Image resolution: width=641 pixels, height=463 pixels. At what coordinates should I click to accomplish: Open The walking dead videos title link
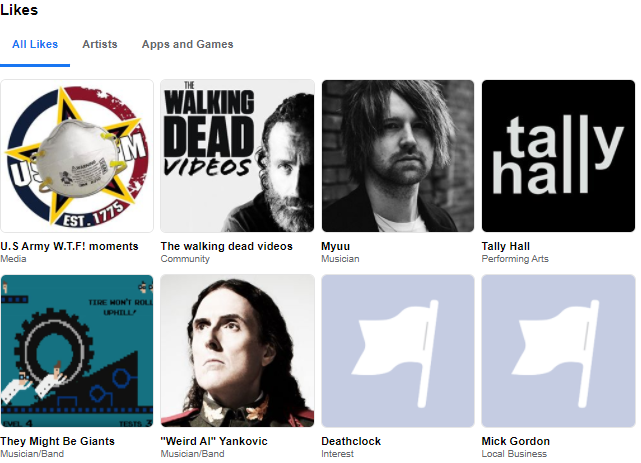click(226, 246)
